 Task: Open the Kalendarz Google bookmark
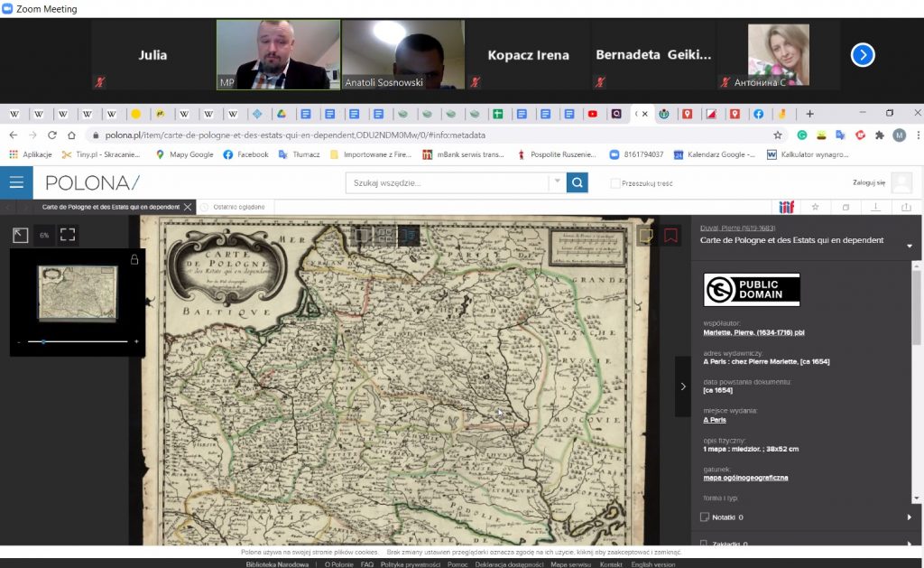tap(715, 154)
